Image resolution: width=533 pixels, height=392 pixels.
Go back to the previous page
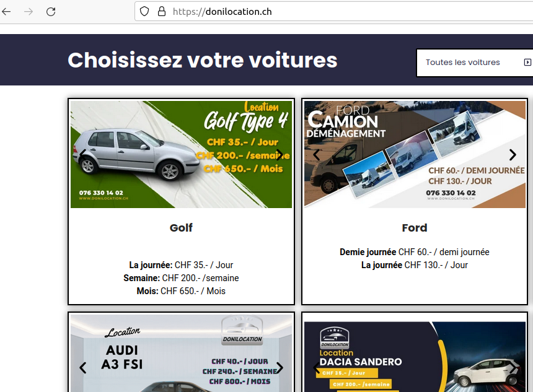tap(6, 12)
